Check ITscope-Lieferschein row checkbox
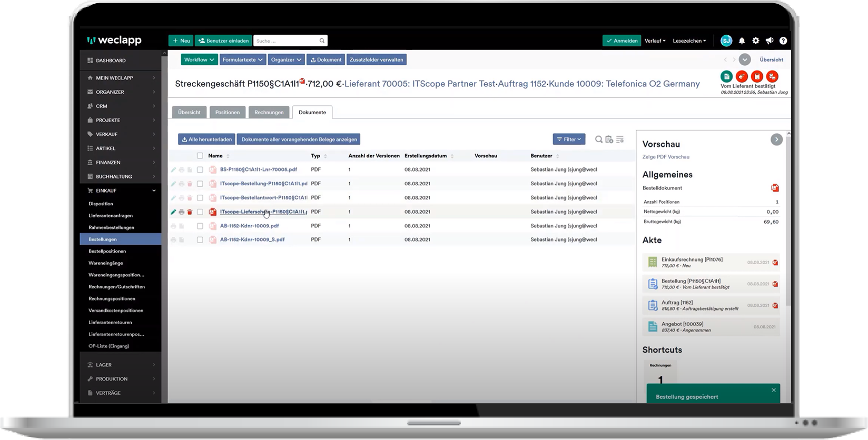 tap(200, 212)
